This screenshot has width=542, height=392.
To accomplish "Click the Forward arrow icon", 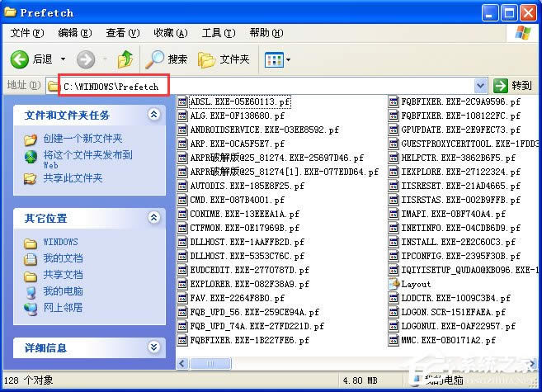I will [x=86, y=59].
